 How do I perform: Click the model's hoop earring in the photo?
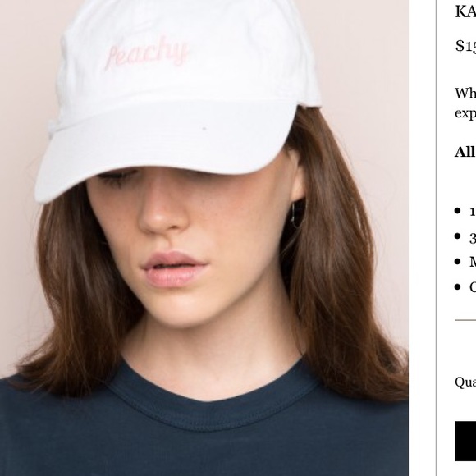pyautogui.click(x=298, y=213)
